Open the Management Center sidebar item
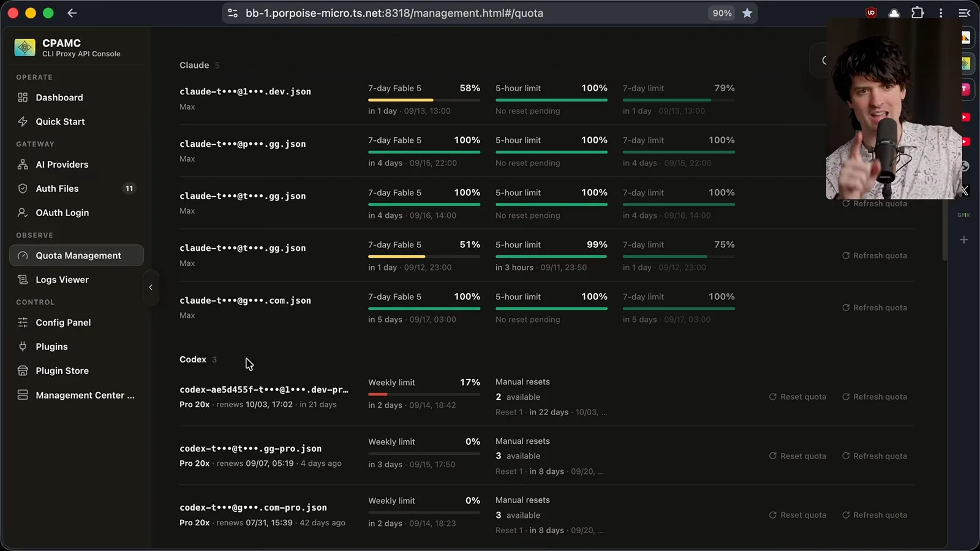 click(77, 395)
